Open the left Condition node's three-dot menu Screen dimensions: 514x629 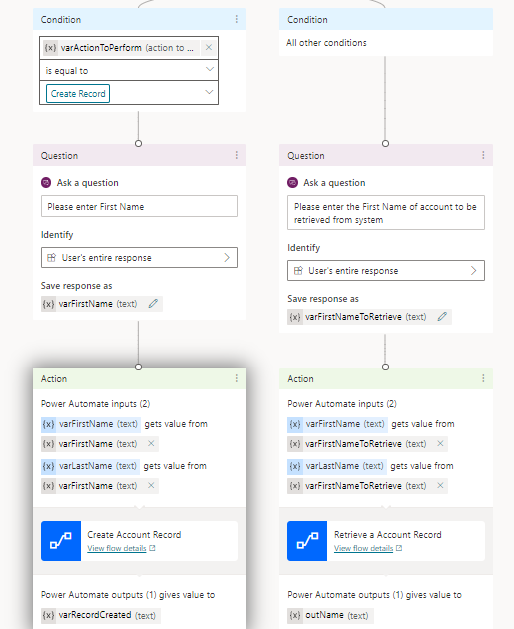[237, 19]
